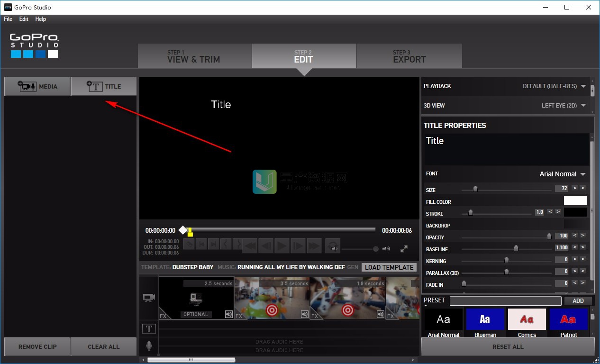The image size is (600, 364).
Task: Click the volume slider knob
Action: [376, 249]
